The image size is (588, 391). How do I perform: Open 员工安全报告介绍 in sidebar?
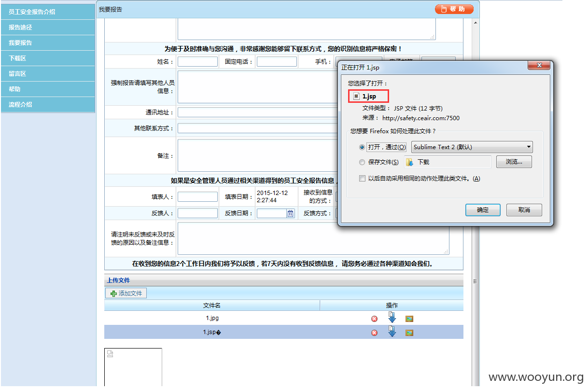click(48, 12)
